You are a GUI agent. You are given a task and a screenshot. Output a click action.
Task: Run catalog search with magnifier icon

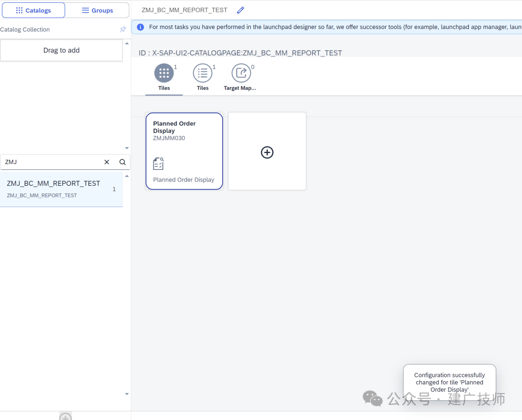pos(122,162)
